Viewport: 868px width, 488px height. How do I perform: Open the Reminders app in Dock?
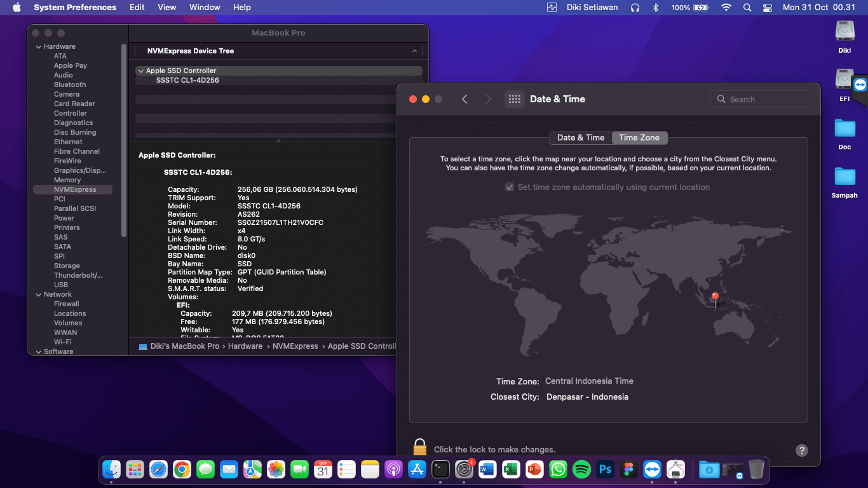pyautogui.click(x=346, y=470)
